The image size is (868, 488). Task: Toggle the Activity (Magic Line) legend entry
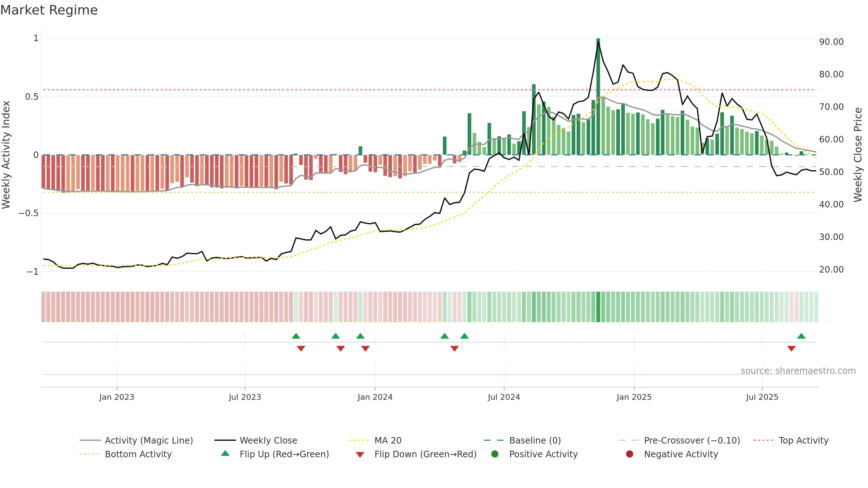coord(136,440)
